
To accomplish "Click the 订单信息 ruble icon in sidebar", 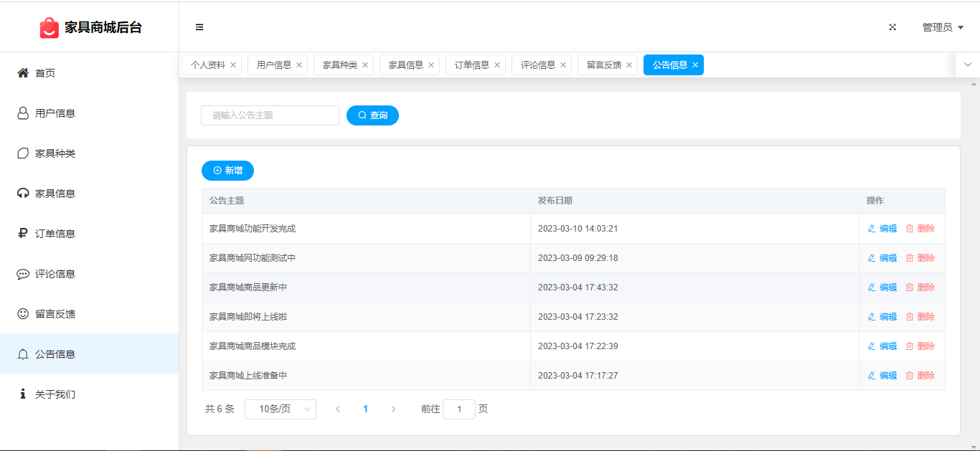I will (23, 234).
